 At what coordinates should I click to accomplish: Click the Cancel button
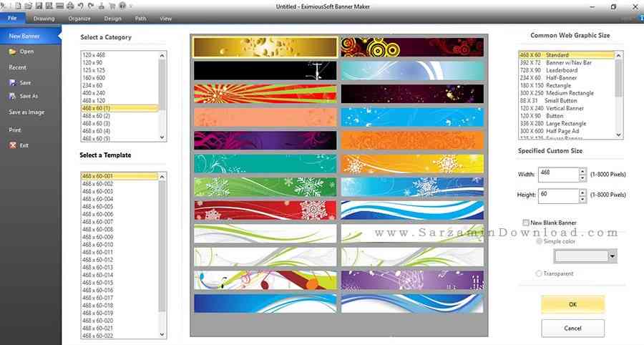point(572,328)
